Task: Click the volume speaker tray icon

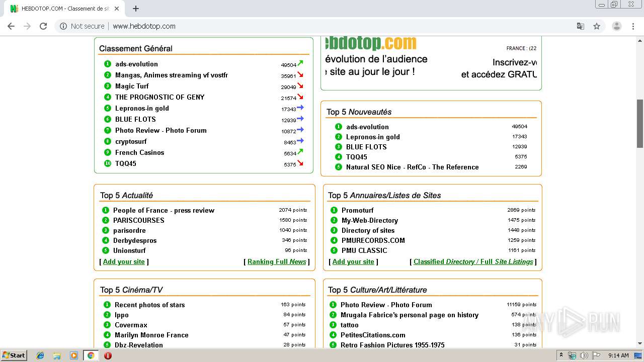Action: [584, 355]
